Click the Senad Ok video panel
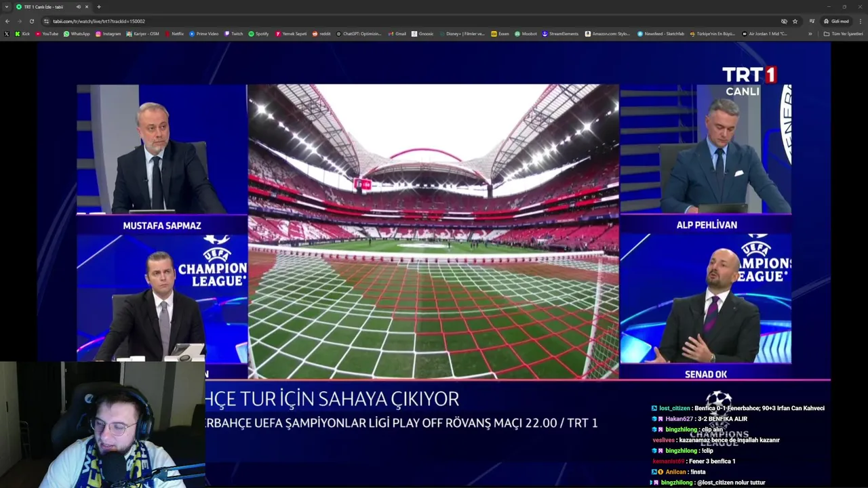 coord(705,299)
